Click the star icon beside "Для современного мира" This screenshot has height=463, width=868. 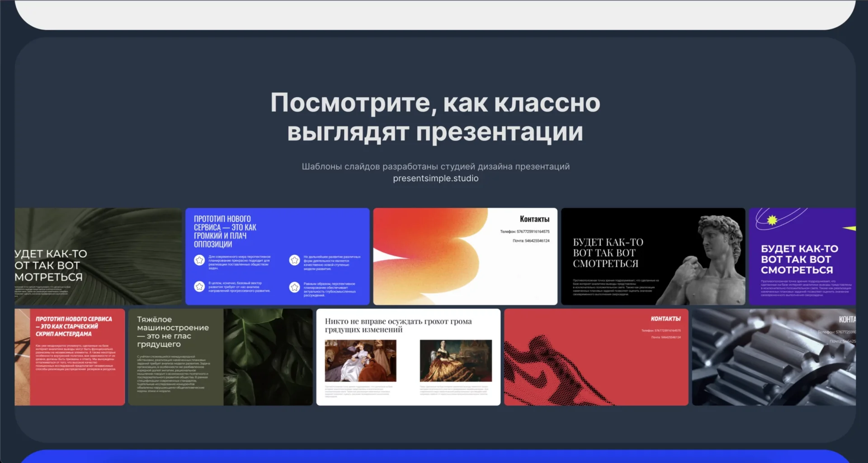pyautogui.click(x=199, y=260)
